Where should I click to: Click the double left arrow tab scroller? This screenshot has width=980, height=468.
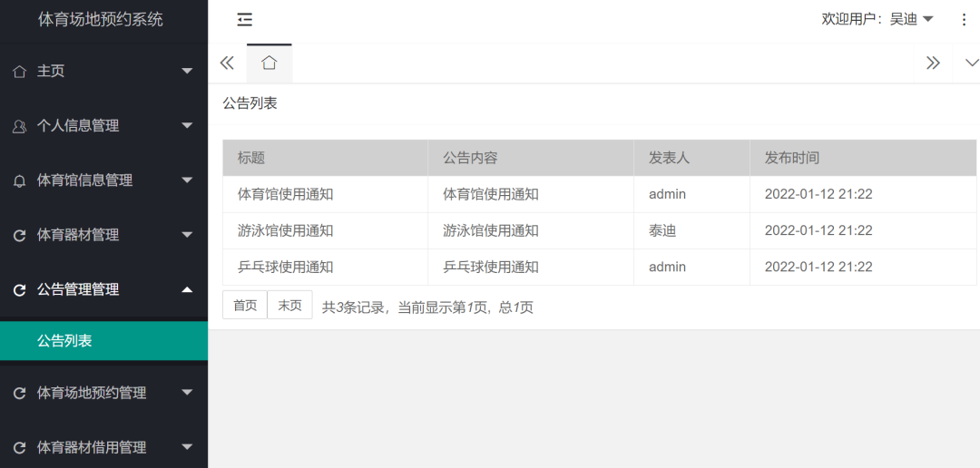coord(227,63)
